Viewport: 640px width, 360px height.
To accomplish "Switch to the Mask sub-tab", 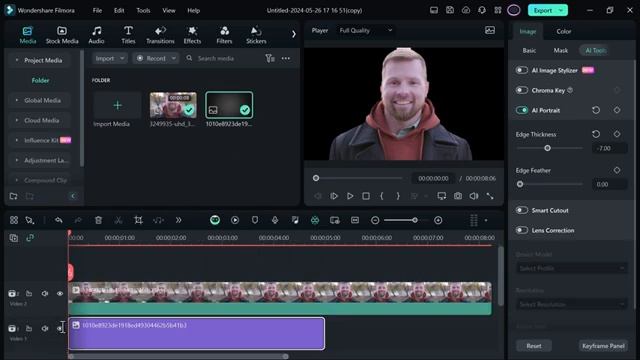I will (560, 50).
